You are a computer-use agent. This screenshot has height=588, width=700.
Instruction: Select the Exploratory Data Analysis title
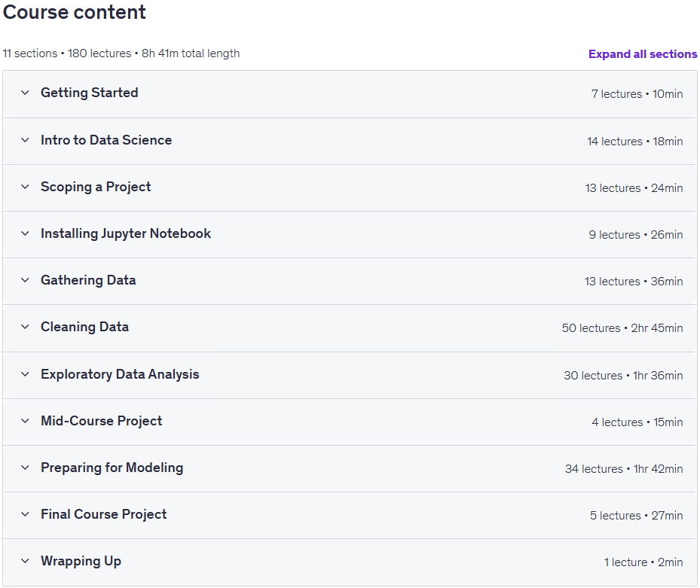click(x=120, y=374)
